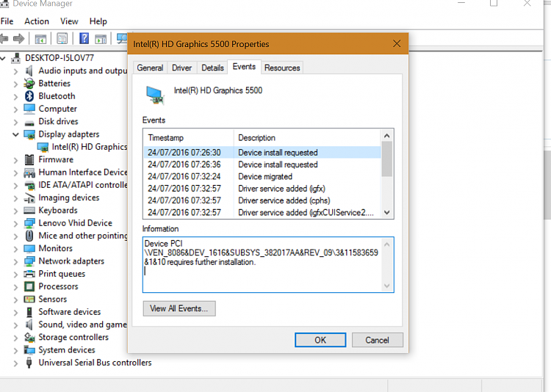
Task: Expand the Firmware node
Action: (x=15, y=160)
